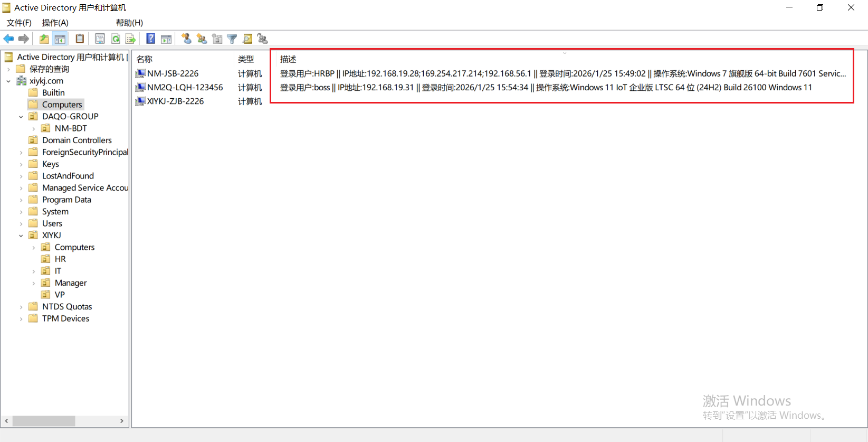Select the VP organizational unit
The height and width of the screenshot is (442, 868).
pyautogui.click(x=60, y=295)
